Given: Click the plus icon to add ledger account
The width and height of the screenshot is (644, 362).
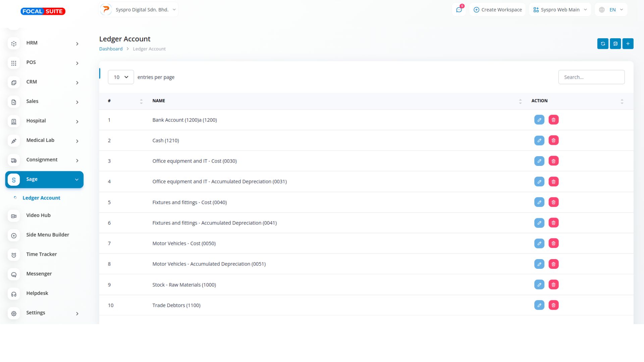Looking at the screenshot, I should (x=628, y=44).
